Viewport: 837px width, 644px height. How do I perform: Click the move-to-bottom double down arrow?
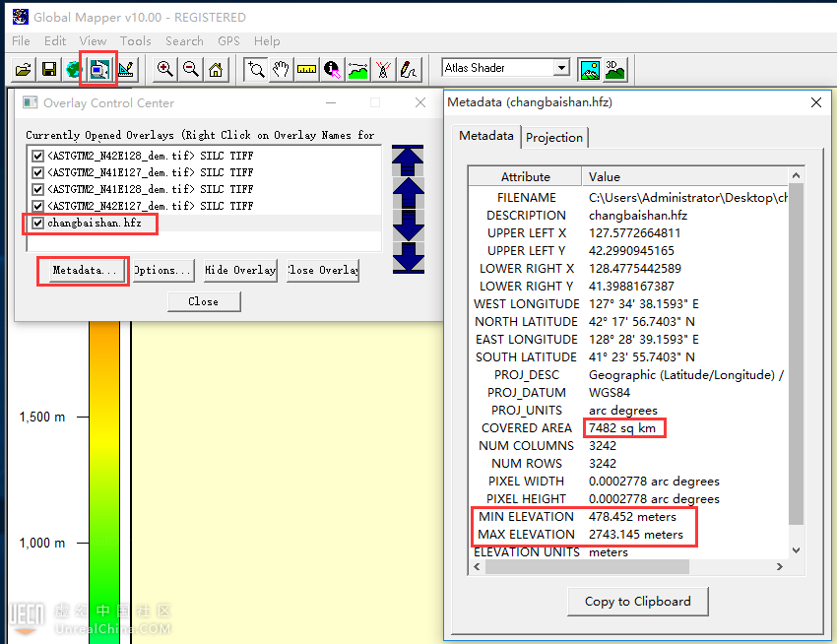tap(408, 258)
